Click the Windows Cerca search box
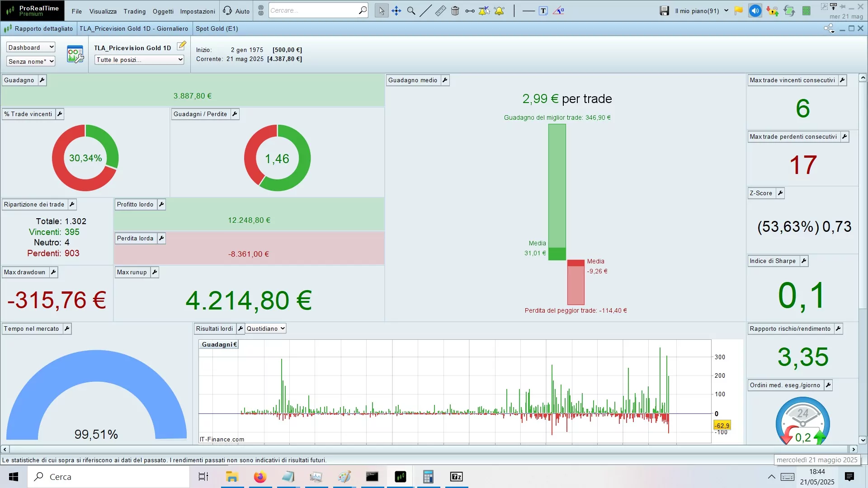Screen dimensions: 868x488 tap(108, 477)
